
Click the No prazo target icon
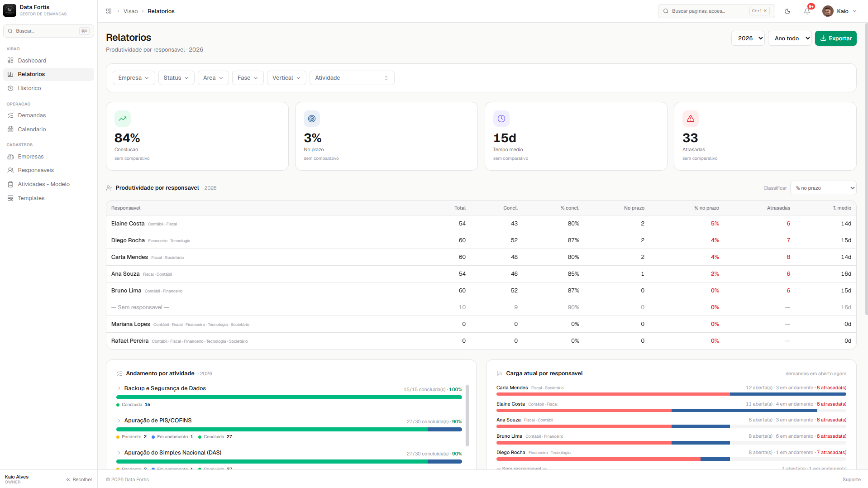point(312,119)
